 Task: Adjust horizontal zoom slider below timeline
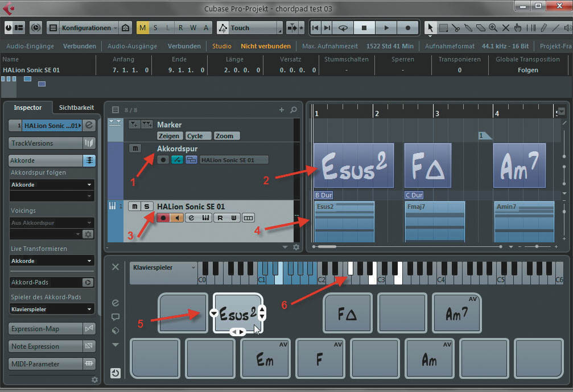[x=537, y=246]
